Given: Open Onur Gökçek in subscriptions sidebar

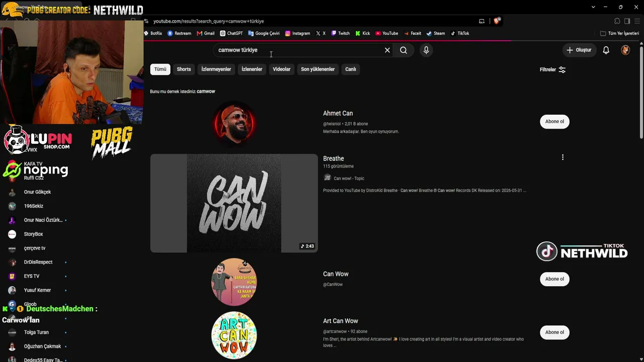Looking at the screenshot, I should (x=37, y=192).
